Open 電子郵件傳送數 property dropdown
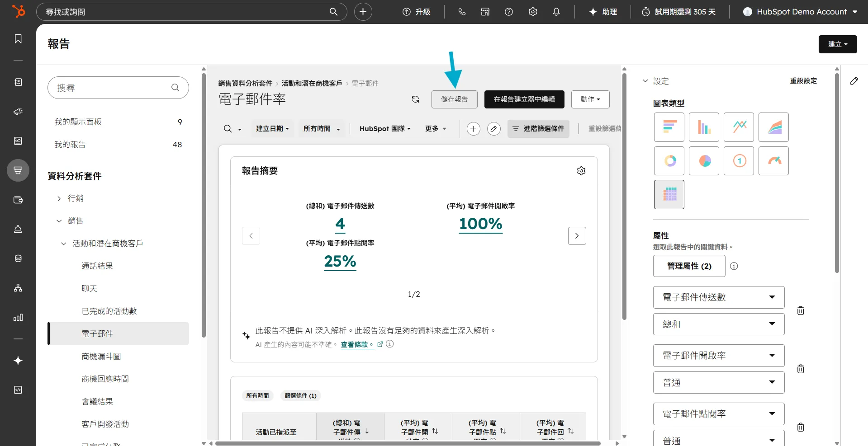The height and width of the screenshot is (446, 868). 719,297
